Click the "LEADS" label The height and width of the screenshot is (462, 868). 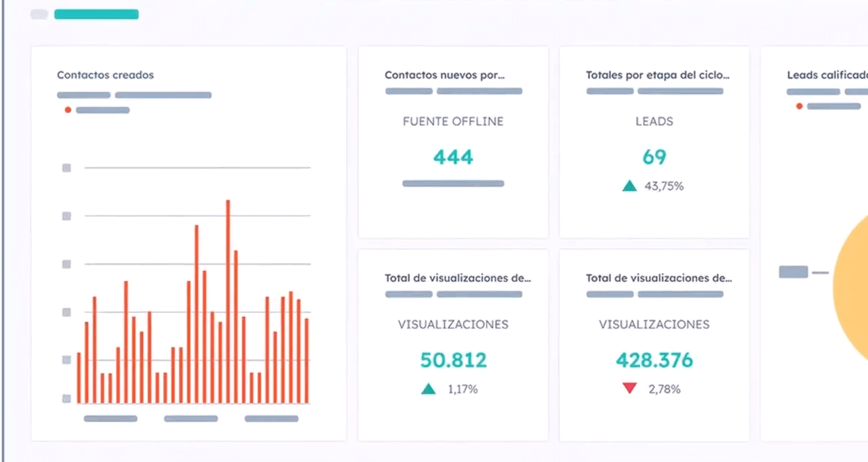point(654,122)
